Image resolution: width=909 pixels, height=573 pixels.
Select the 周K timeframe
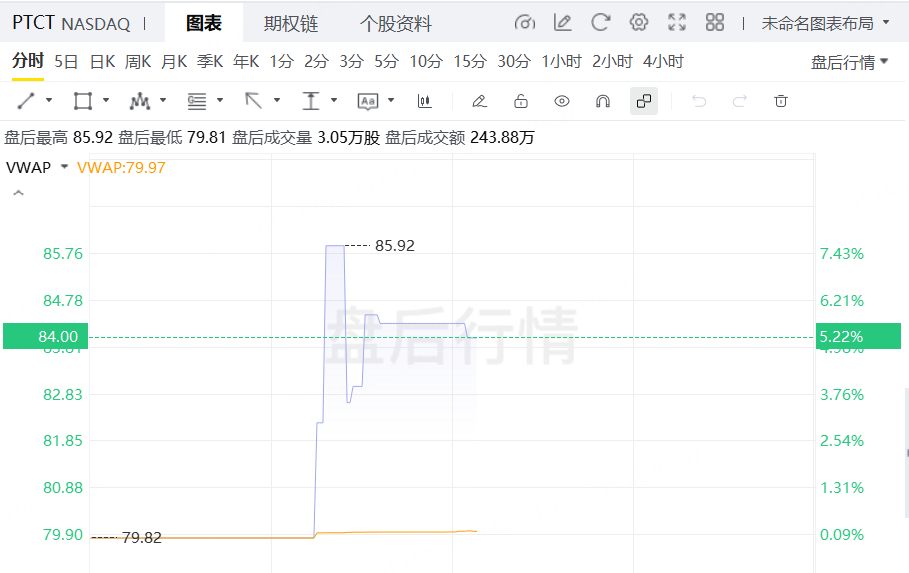(138, 61)
